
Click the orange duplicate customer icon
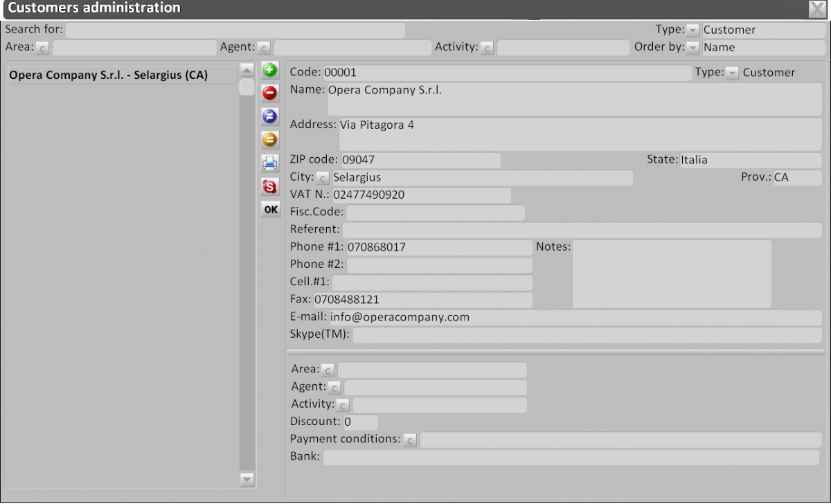click(270, 140)
